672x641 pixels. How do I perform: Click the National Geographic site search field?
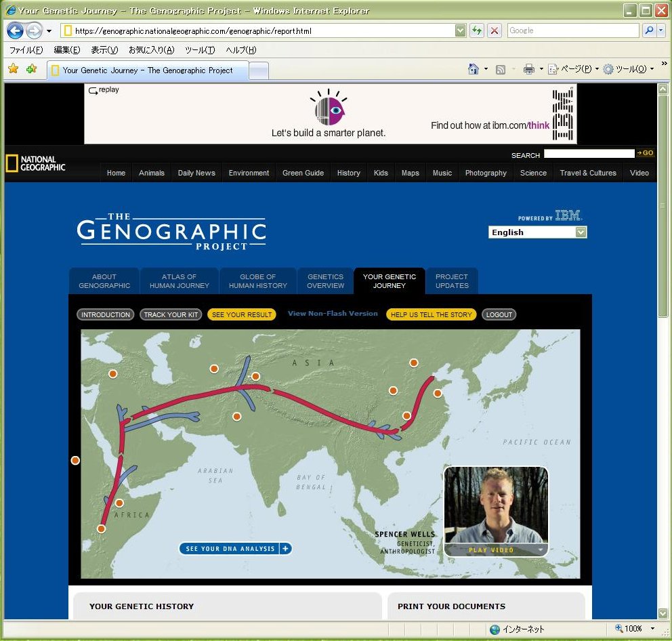pyautogui.click(x=589, y=154)
